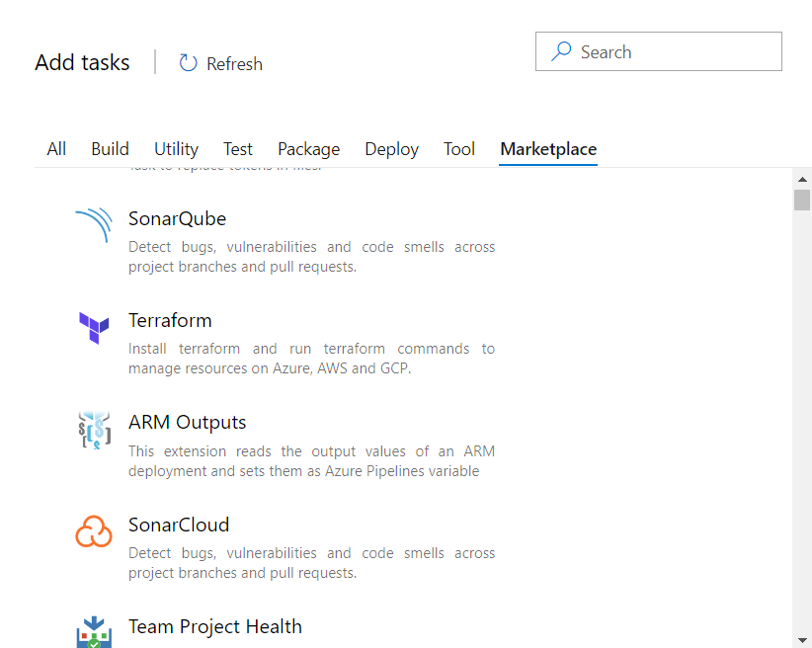Select the SonarCloud task title
This screenshot has height=648, width=812.
[x=179, y=525]
